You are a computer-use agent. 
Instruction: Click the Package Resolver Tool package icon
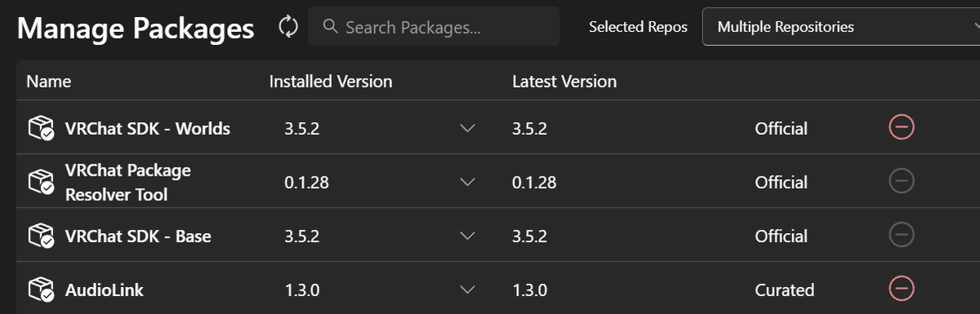point(41,182)
